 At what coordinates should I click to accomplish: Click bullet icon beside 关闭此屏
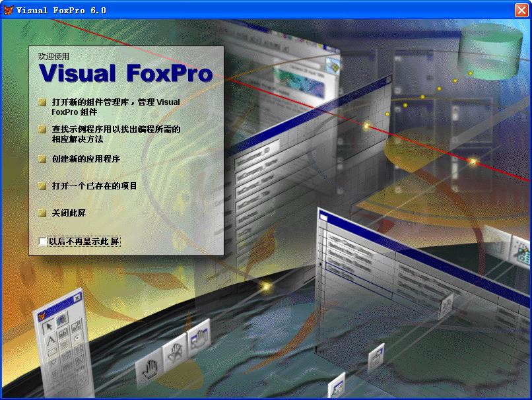(42, 213)
